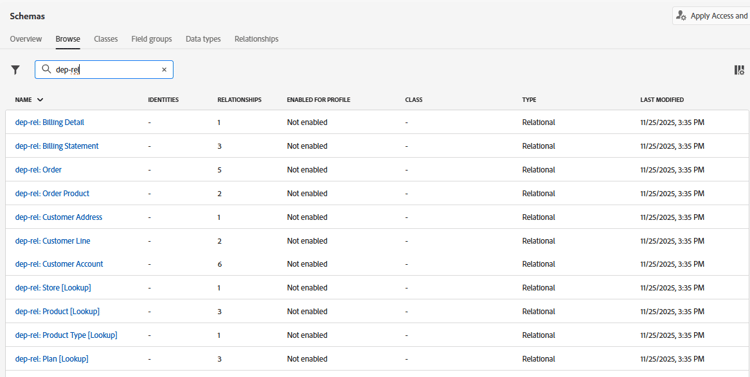Image resolution: width=750 pixels, height=377 pixels.
Task: Open dep-rel: Product Type [Lookup] schema
Action: coord(66,335)
